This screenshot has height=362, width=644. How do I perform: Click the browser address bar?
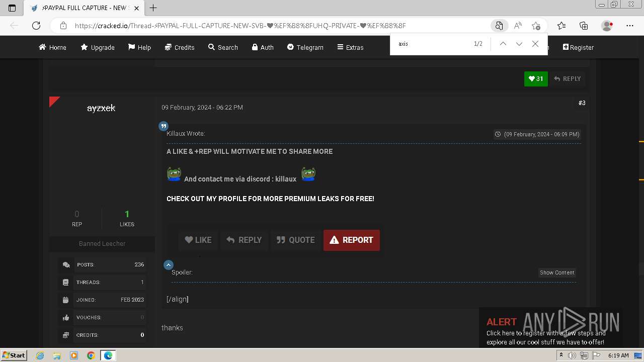pos(282,26)
